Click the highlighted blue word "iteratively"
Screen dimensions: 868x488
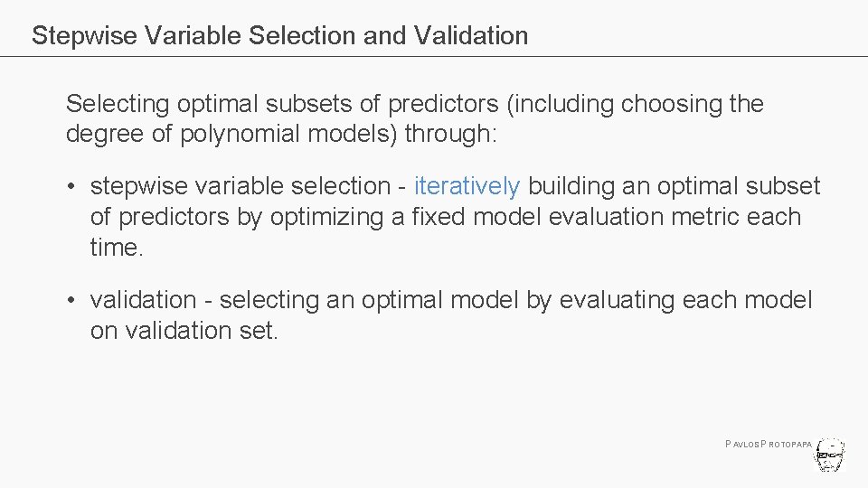pos(467,186)
